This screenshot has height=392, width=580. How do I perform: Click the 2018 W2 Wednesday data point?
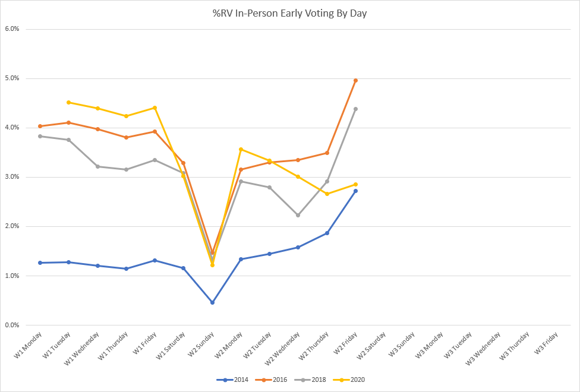[x=298, y=215]
